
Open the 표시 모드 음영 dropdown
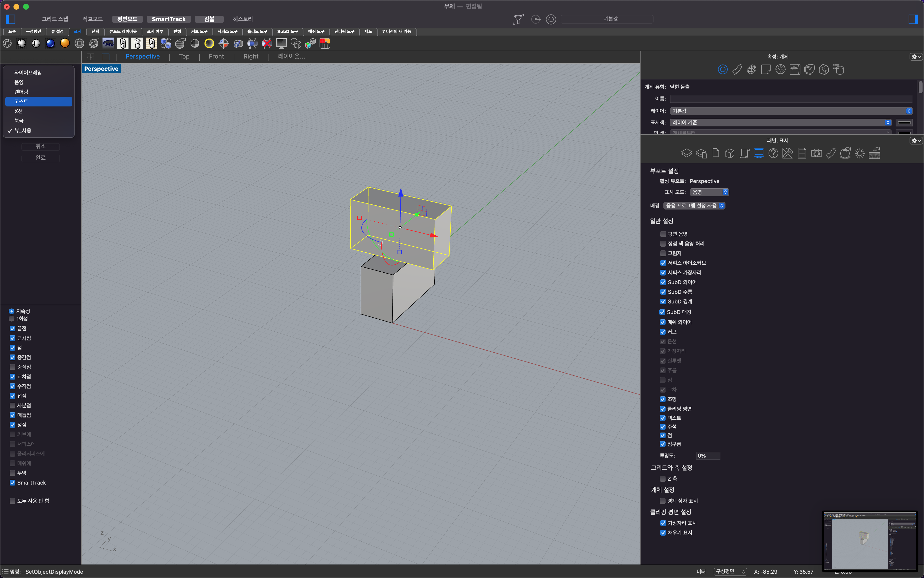(x=709, y=192)
